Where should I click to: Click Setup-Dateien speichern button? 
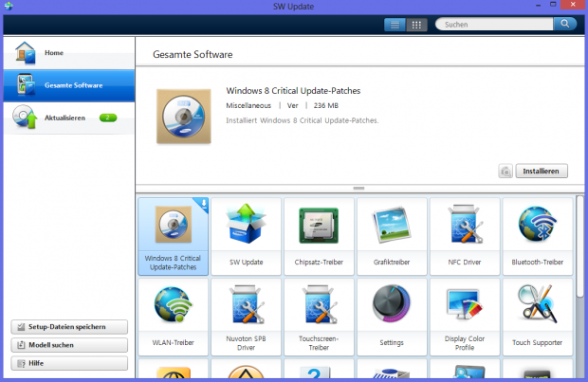coord(68,327)
